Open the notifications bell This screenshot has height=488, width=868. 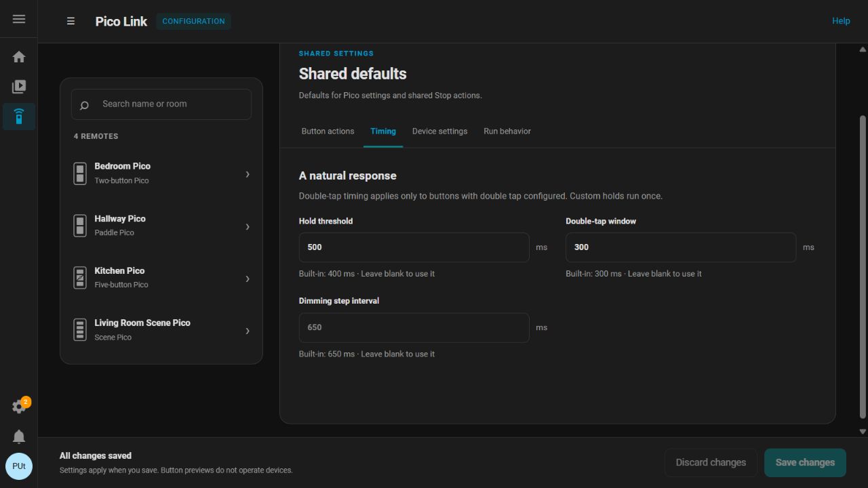coord(19,436)
